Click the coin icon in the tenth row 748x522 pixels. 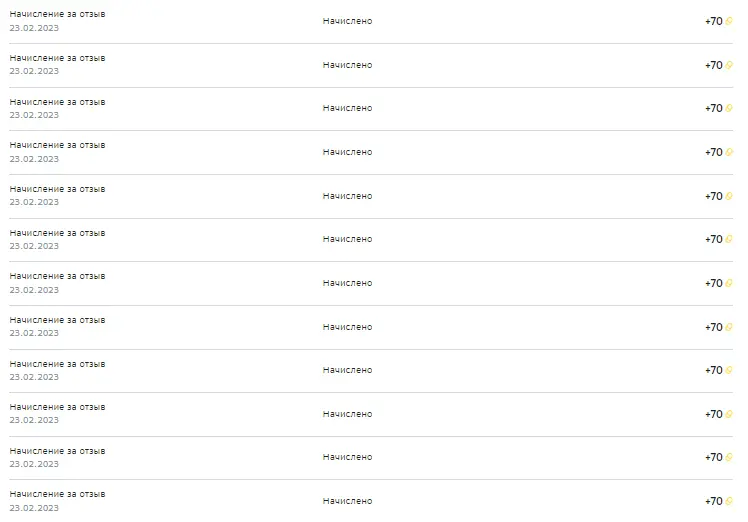pyautogui.click(x=729, y=414)
